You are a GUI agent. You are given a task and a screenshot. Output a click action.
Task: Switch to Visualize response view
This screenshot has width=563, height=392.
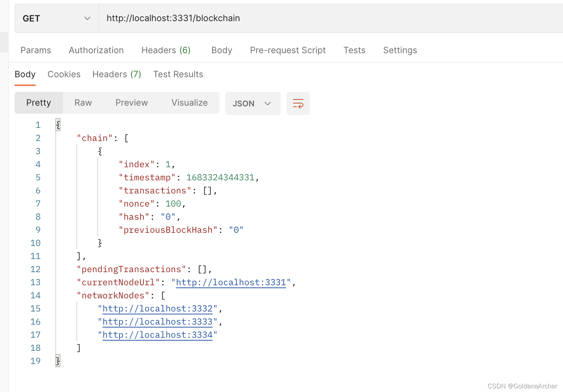(x=189, y=103)
